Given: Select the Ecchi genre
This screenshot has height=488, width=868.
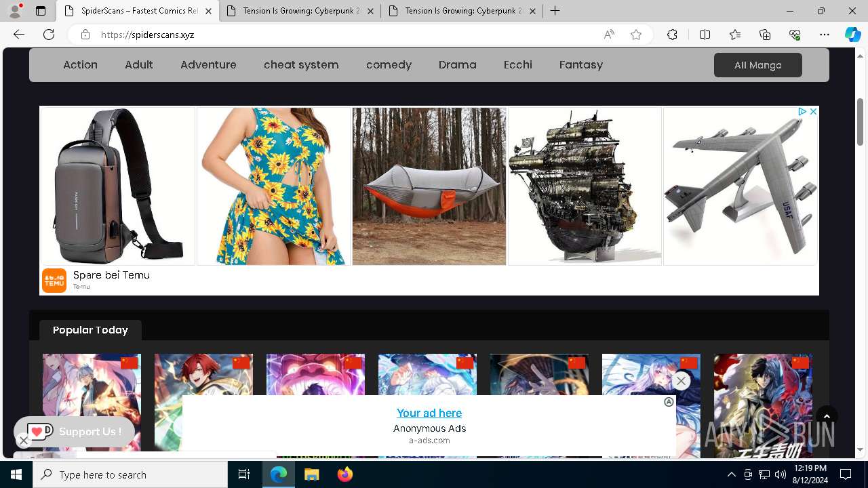Looking at the screenshot, I should tap(518, 65).
